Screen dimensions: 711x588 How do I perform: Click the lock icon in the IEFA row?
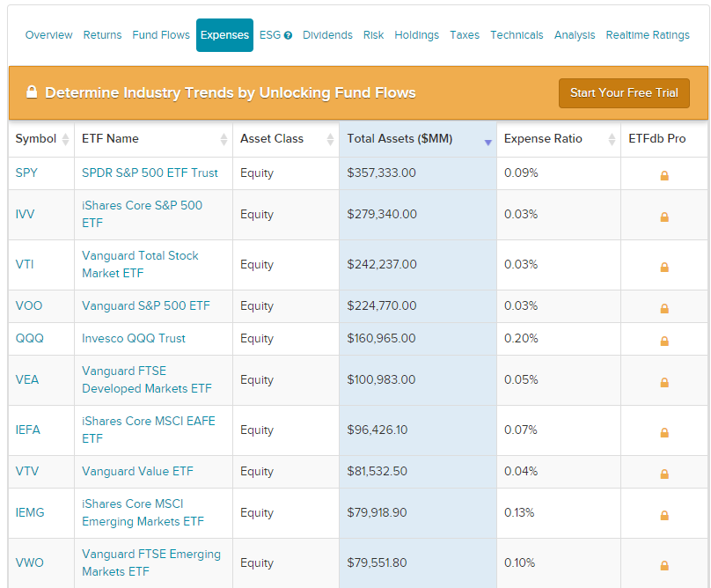point(664,432)
